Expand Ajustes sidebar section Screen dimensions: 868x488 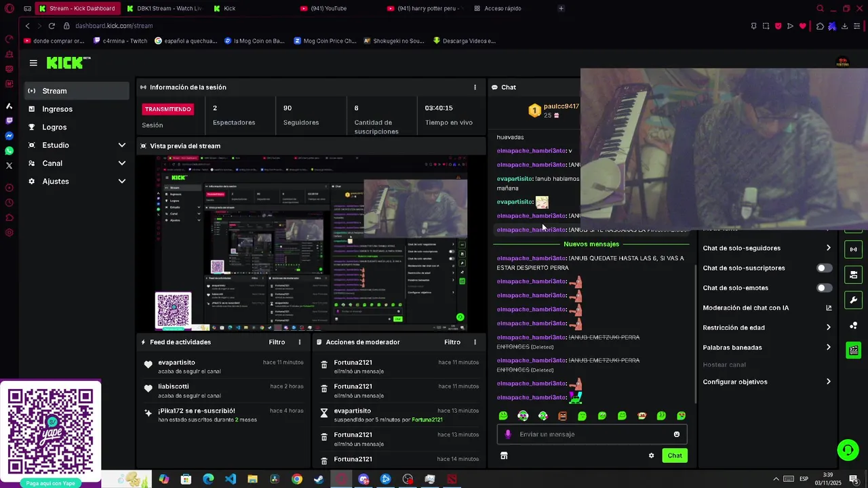[122, 181]
